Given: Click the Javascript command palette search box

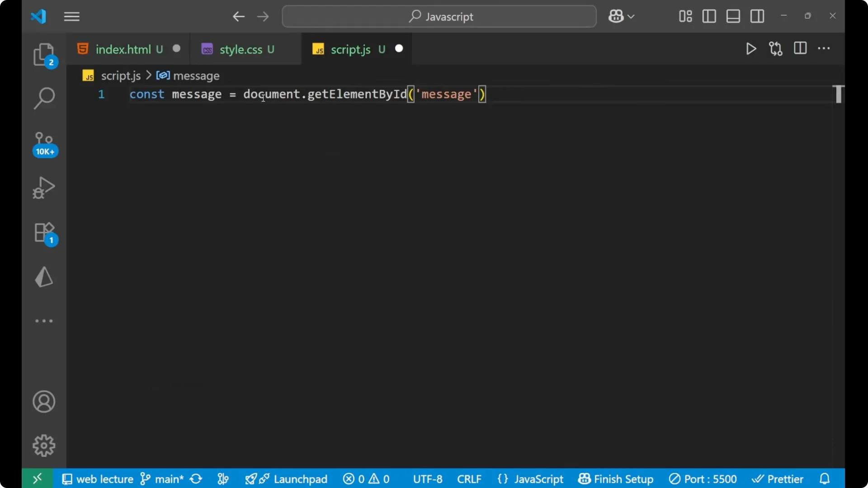Looking at the screenshot, I should [x=439, y=16].
